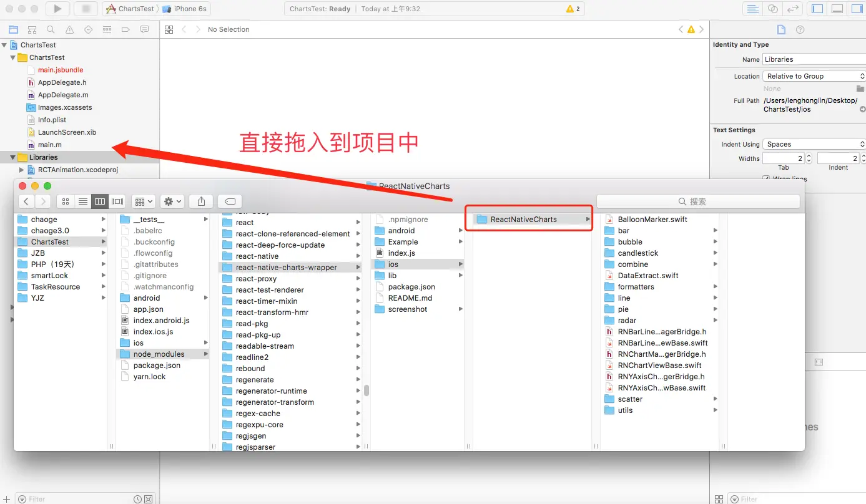Open the ChartsTest scheme selector
Screen dimensions: 866x504
(x=130, y=9)
